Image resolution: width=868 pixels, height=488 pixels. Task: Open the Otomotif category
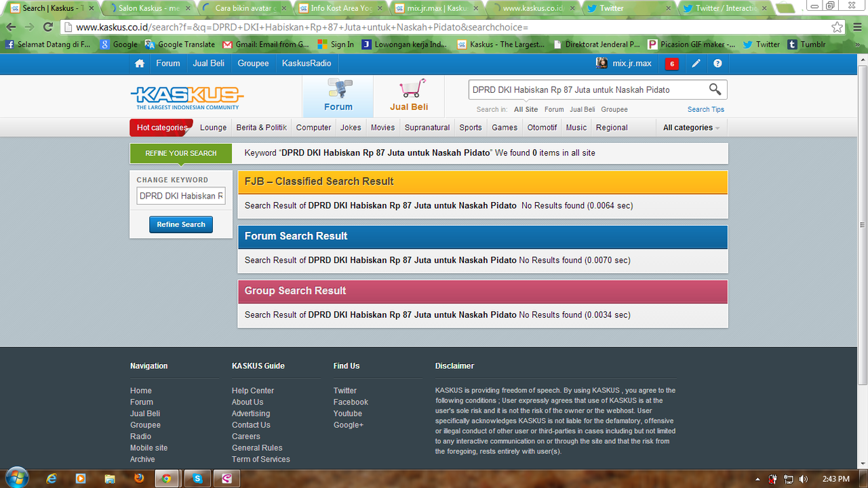[542, 127]
